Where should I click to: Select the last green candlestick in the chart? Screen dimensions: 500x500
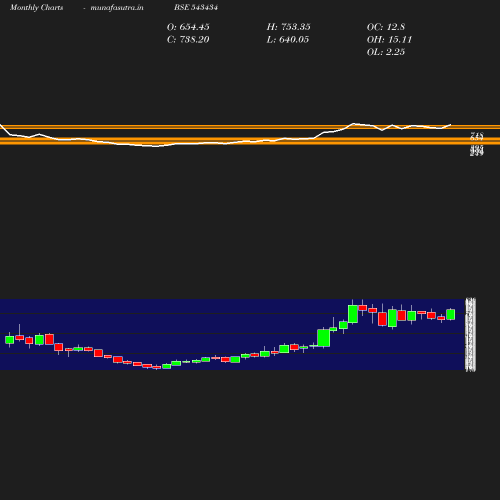[x=451, y=314]
